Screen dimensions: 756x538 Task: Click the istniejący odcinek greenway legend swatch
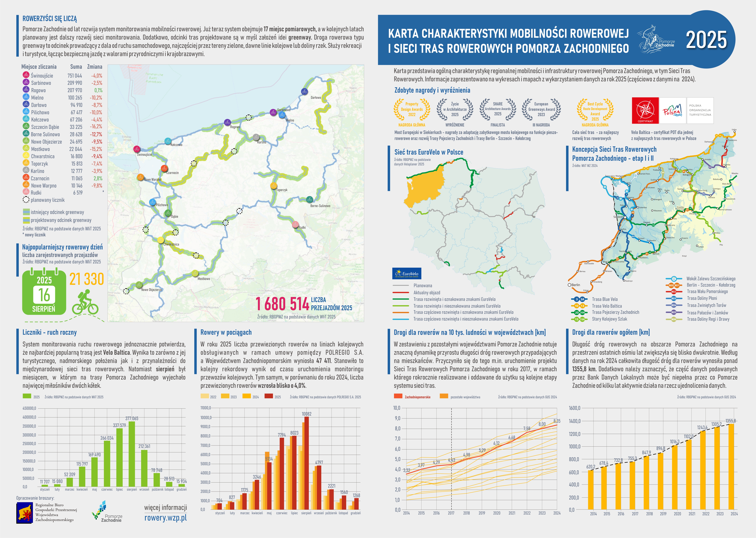click(x=26, y=212)
